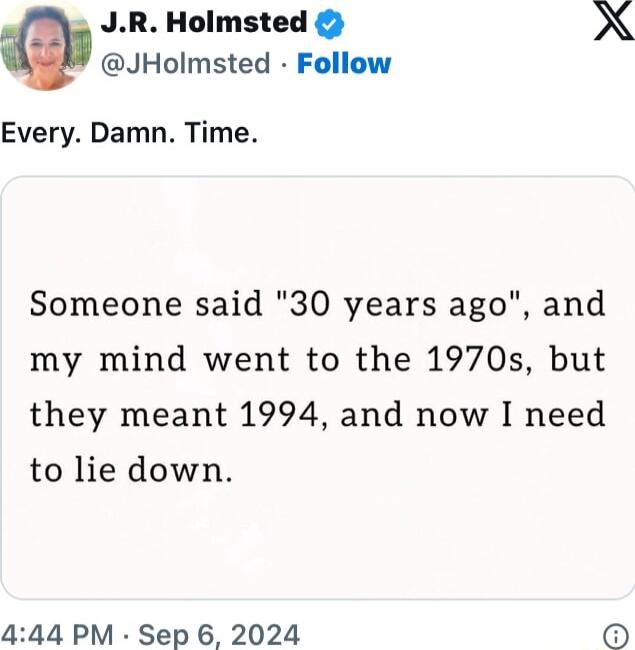Follow the @JHolmsted account
The height and width of the screenshot is (650, 635).
pyautogui.click(x=343, y=64)
